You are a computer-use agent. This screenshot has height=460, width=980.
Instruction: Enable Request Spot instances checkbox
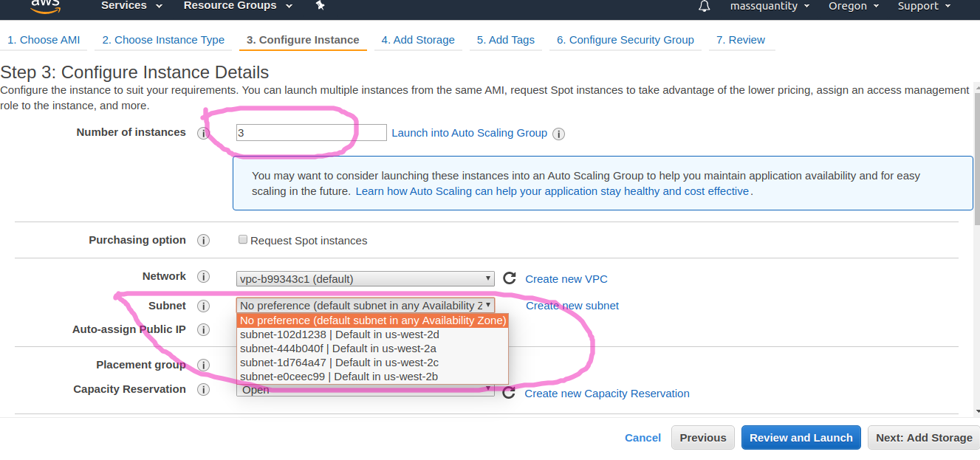coord(243,240)
